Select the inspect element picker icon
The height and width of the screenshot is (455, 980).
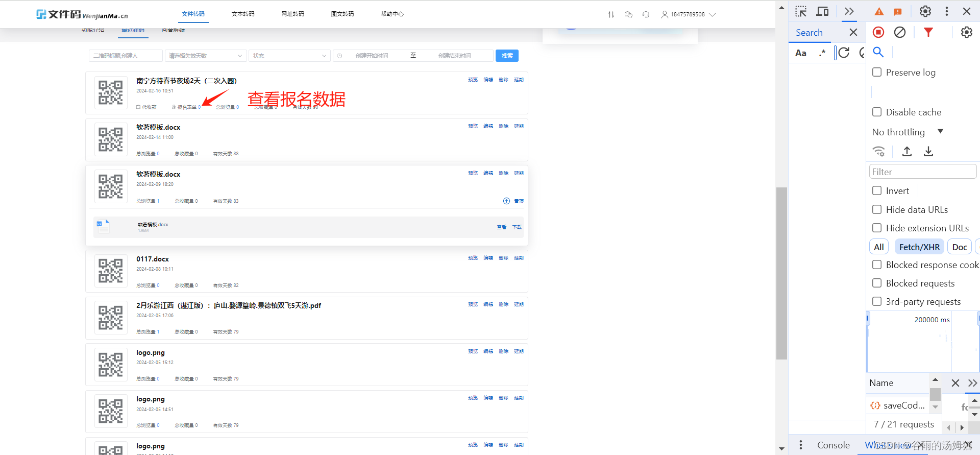click(x=801, y=11)
